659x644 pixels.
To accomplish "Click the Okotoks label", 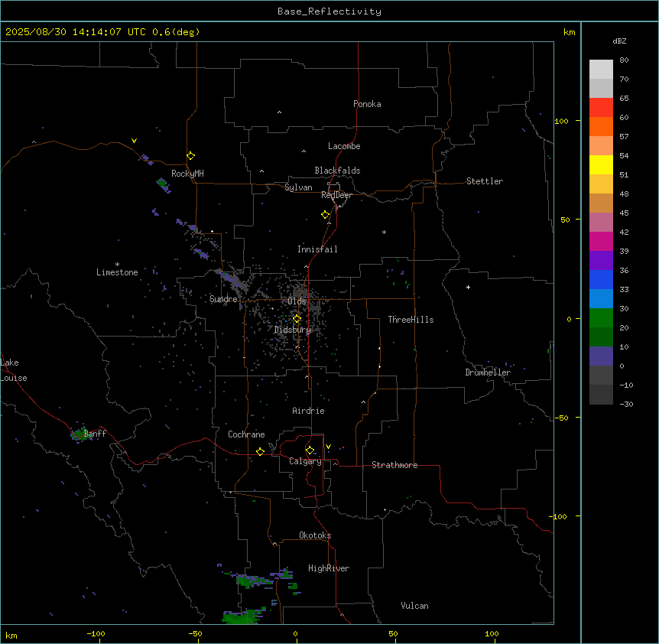I will pos(315,535).
